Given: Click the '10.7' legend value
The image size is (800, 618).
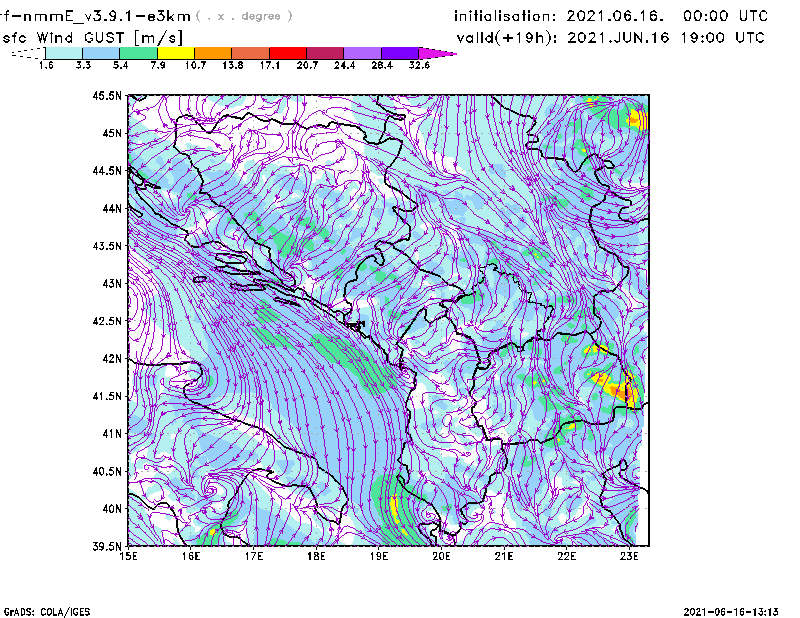Looking at the screenshot, I should [195, 65].
